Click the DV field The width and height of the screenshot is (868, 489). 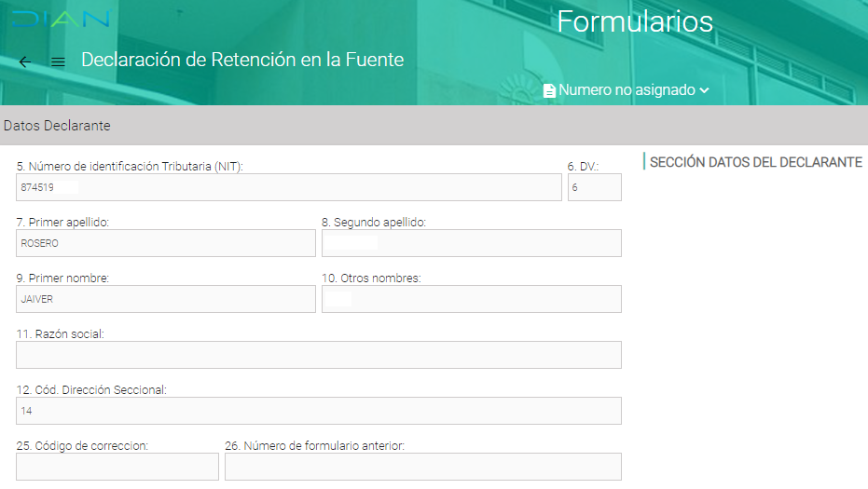coord(594,187)
